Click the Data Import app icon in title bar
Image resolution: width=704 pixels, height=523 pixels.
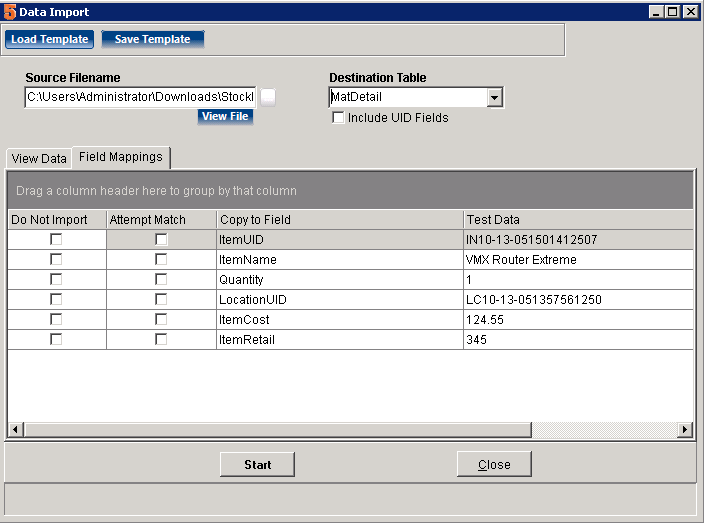pyautogui.click(x=9, y=12)
